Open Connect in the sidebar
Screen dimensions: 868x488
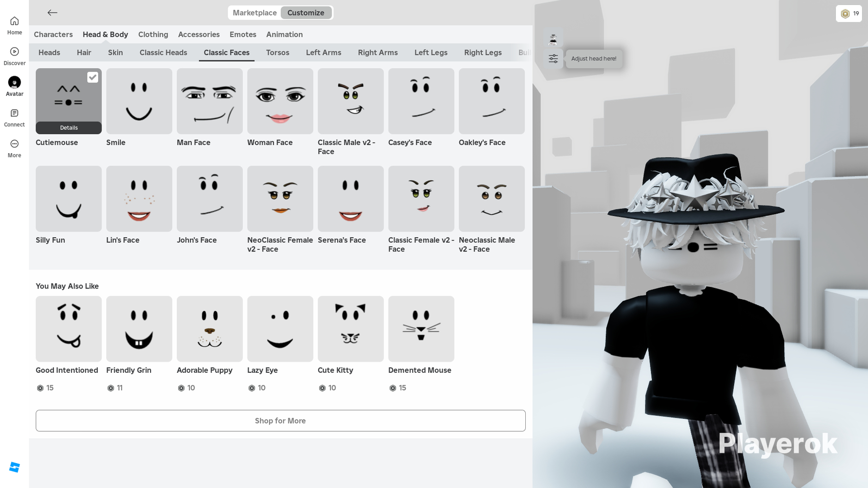(x=15, y=118)
